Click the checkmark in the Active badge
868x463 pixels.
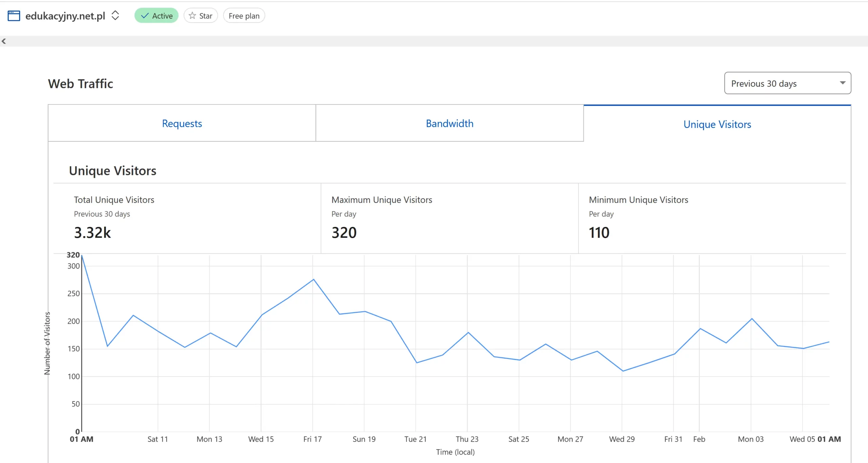[145, 16]
